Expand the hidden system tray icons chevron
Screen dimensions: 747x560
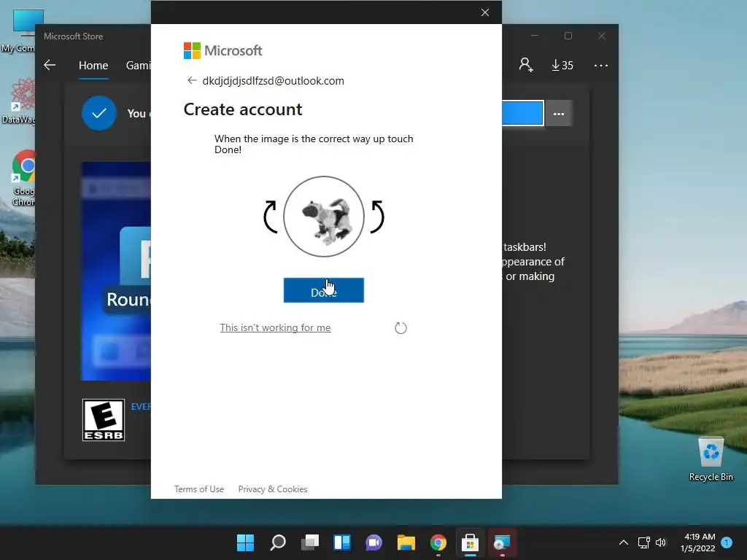624,542
